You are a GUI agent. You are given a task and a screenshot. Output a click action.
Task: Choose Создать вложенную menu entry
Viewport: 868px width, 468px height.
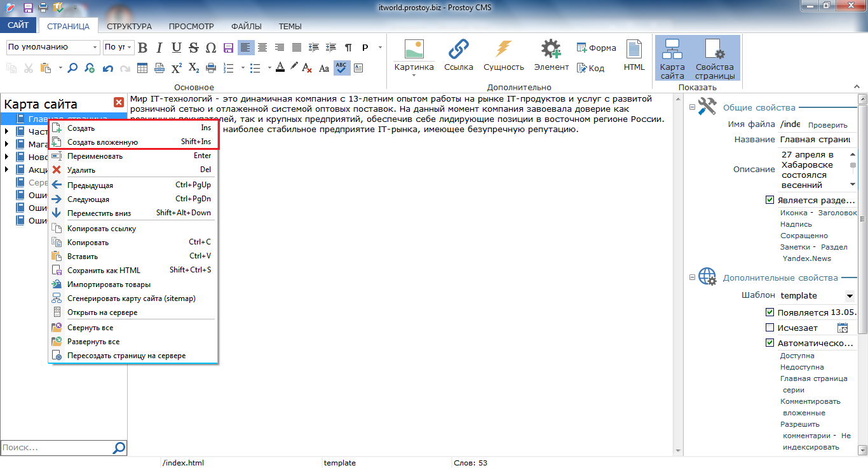(x=133, y=142)
